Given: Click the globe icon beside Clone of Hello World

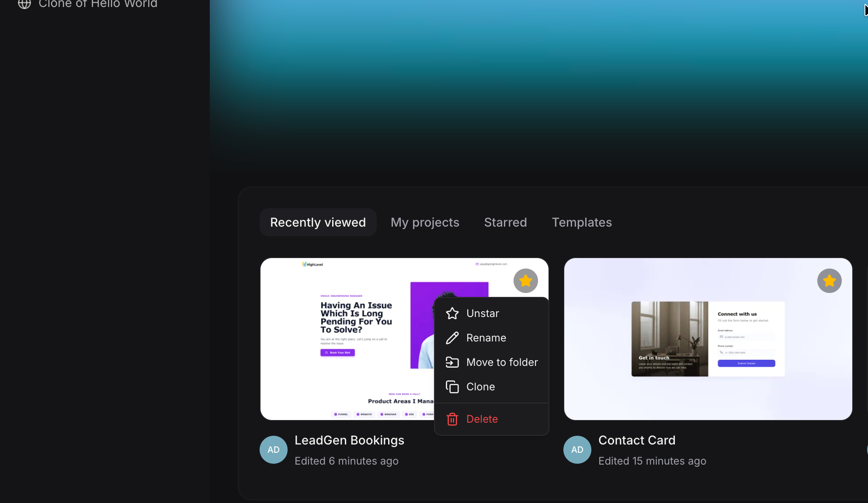Looking at the screenshot, I should pyautogui.click(x=24, y=5).
